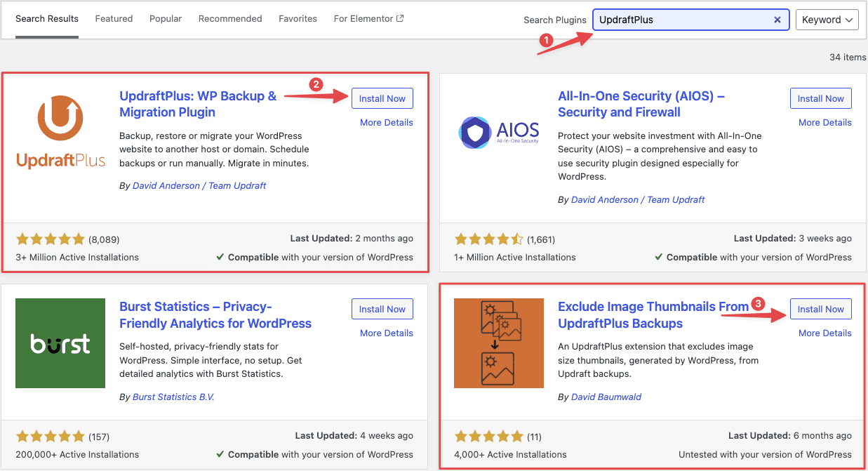Click the Burst Statistics plugin logo

click(x=60, y=343)
